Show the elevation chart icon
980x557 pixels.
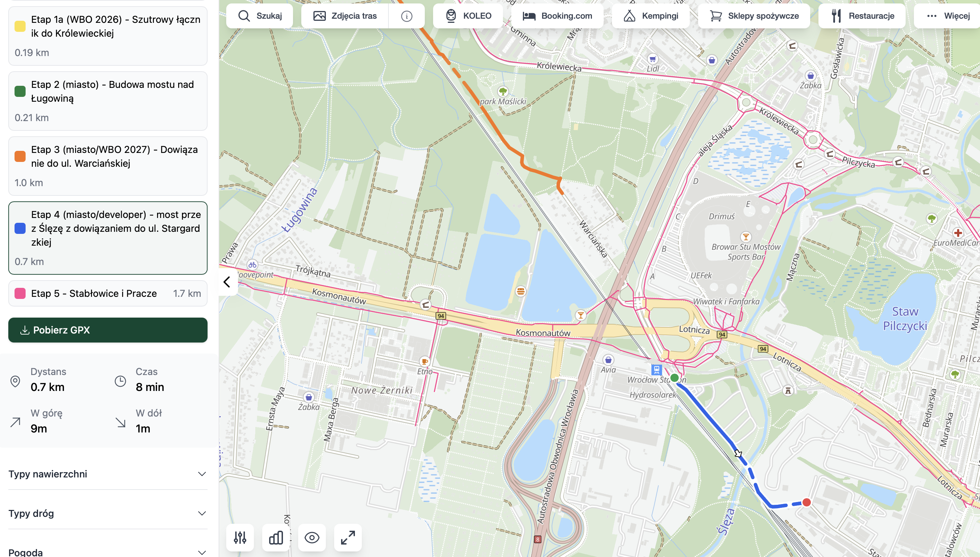point(276,538)
